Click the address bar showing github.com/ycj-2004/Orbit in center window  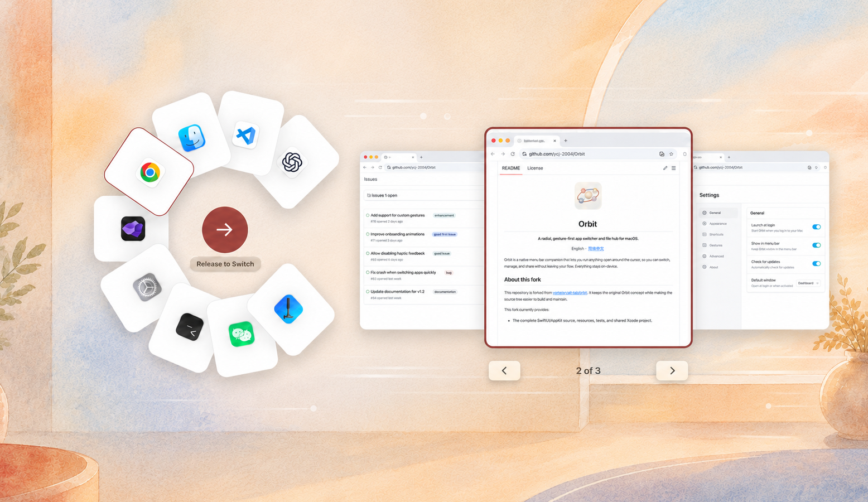click(x=598, y=154)
